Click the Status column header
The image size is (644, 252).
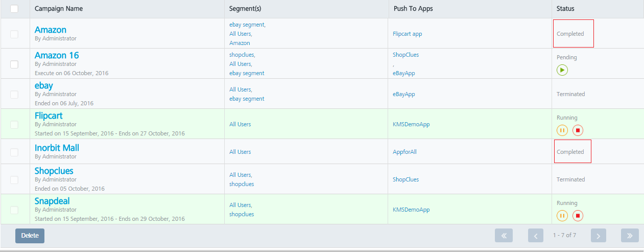(x=565, y=9)
